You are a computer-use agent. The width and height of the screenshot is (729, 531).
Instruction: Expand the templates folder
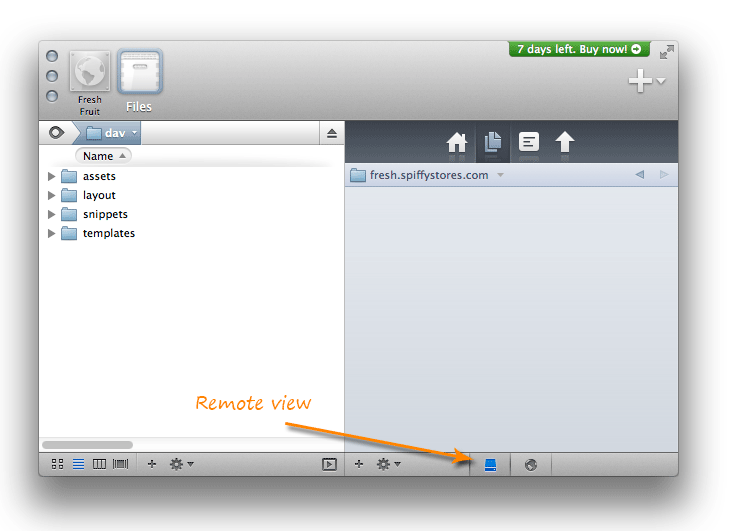click(52, 233)
